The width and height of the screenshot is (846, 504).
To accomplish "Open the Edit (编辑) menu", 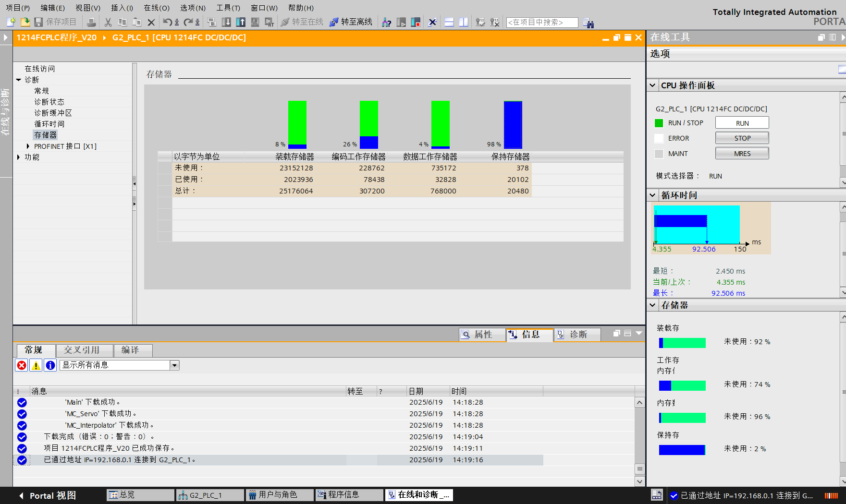I will coord(52,8).
